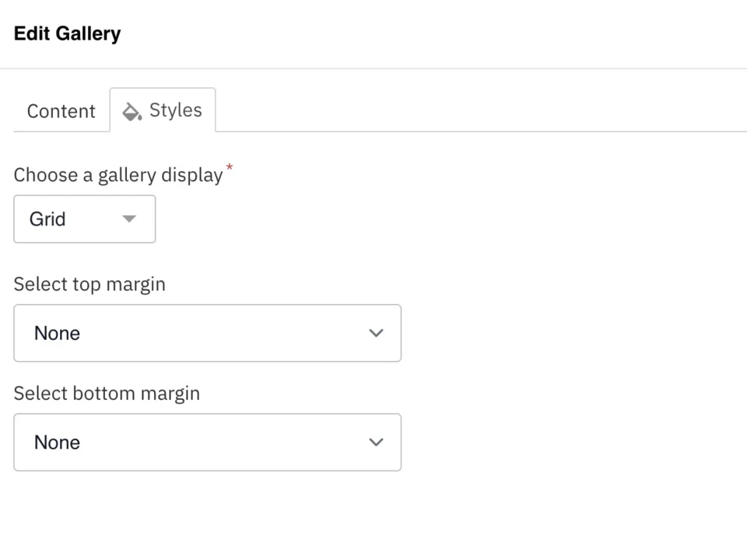Click the Content tab label text
The image size is (747, 560).
(x=61, y=110)
